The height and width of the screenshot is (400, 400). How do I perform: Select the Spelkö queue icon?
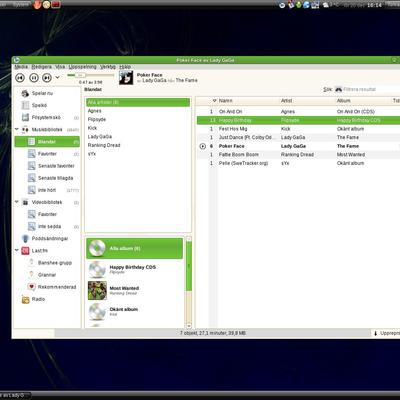point(25,105)
